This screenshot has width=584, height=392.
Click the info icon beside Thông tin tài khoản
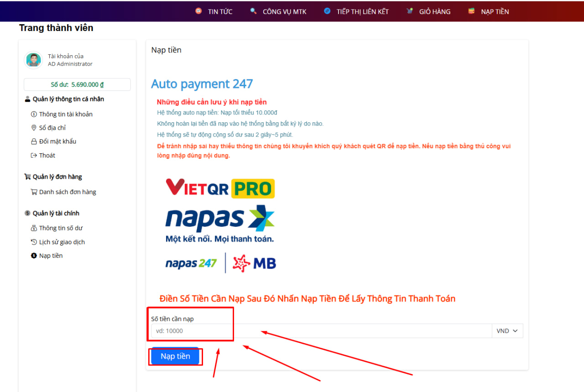point(34,114)
